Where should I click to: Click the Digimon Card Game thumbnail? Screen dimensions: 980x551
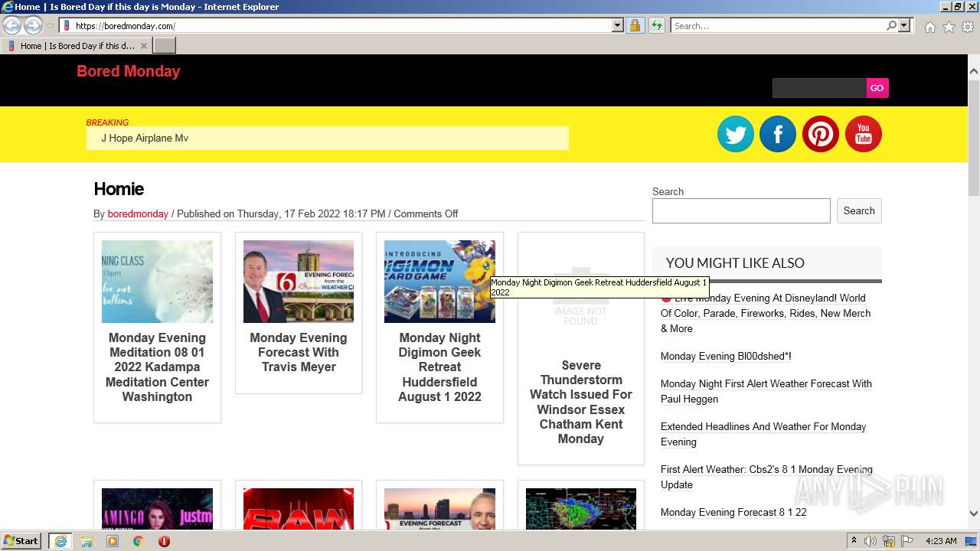pyautogui.click(x=439, y=282)
